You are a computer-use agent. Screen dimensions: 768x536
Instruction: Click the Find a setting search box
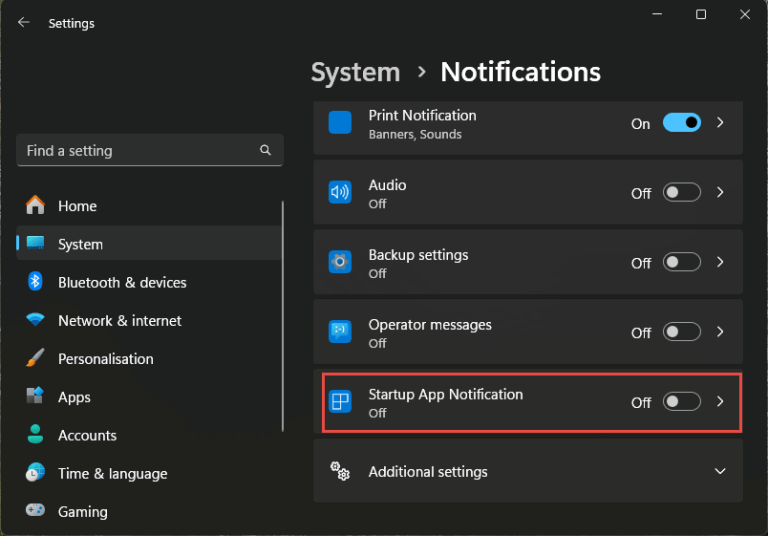150,150
